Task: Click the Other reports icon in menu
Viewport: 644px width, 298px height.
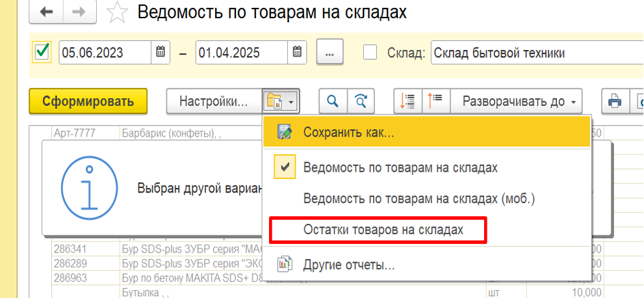Action: pos(285,264)
